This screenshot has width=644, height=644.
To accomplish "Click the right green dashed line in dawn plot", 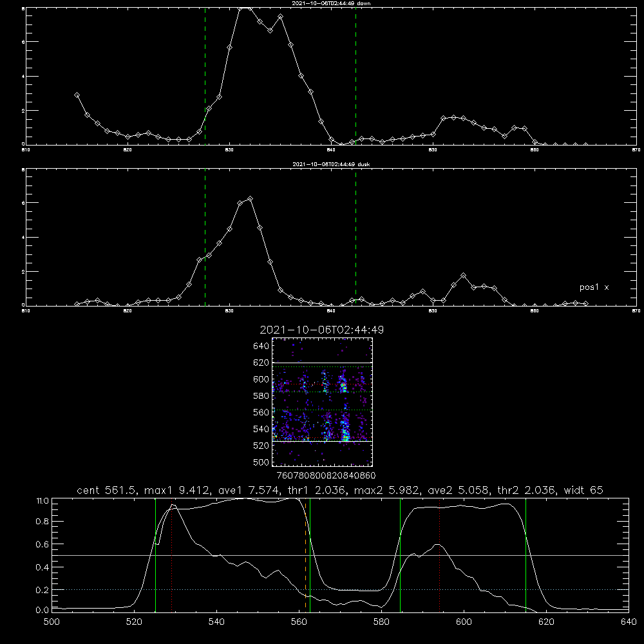I will pyautogui.click(x=355, y=76).
